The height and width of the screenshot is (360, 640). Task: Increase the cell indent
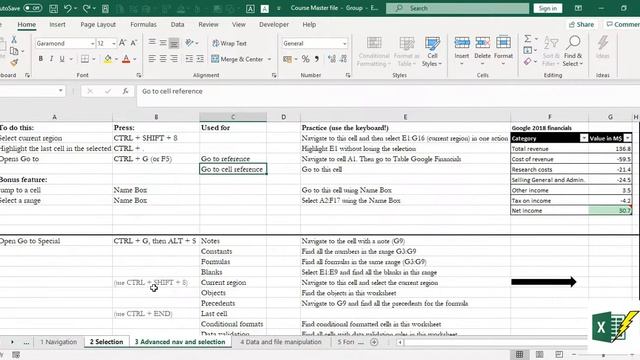point(200,59)
